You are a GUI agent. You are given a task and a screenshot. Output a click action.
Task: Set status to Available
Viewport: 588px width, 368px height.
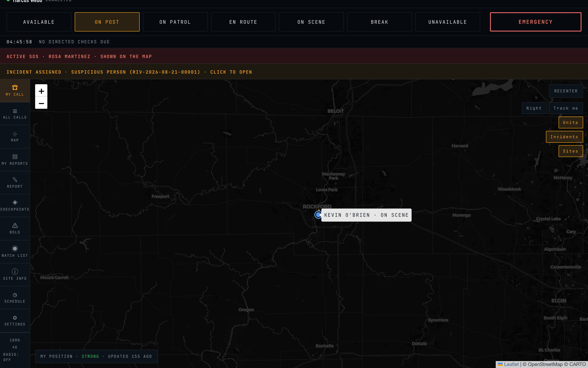[39, 22]
